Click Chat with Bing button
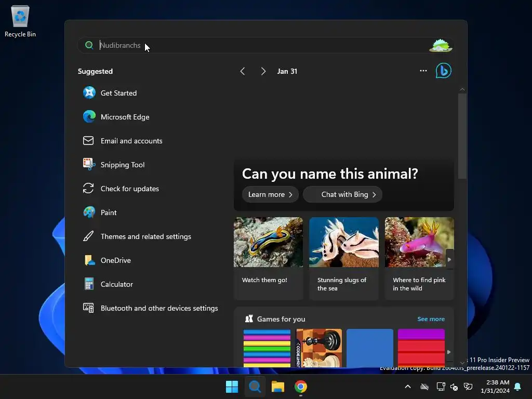 click(343, 194)
